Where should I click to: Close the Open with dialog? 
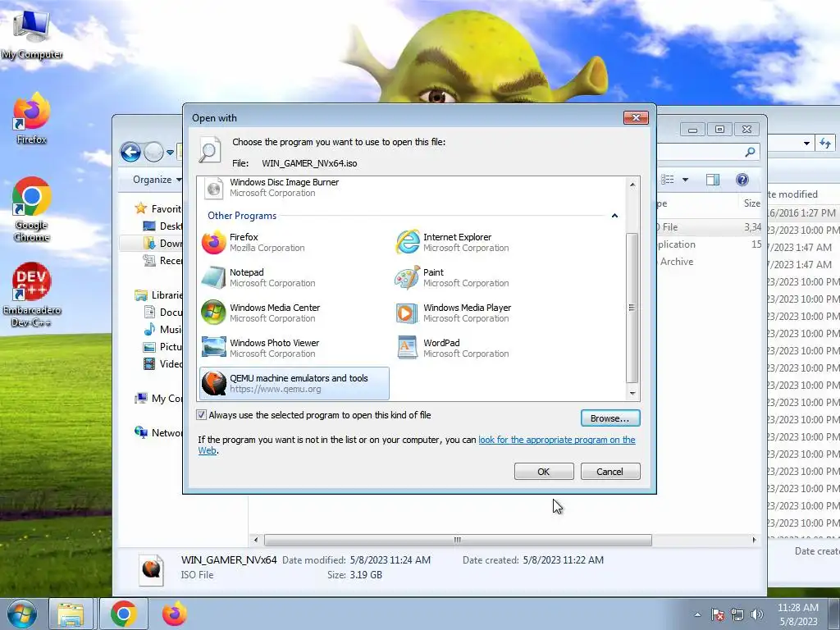[x=636, y=117]
